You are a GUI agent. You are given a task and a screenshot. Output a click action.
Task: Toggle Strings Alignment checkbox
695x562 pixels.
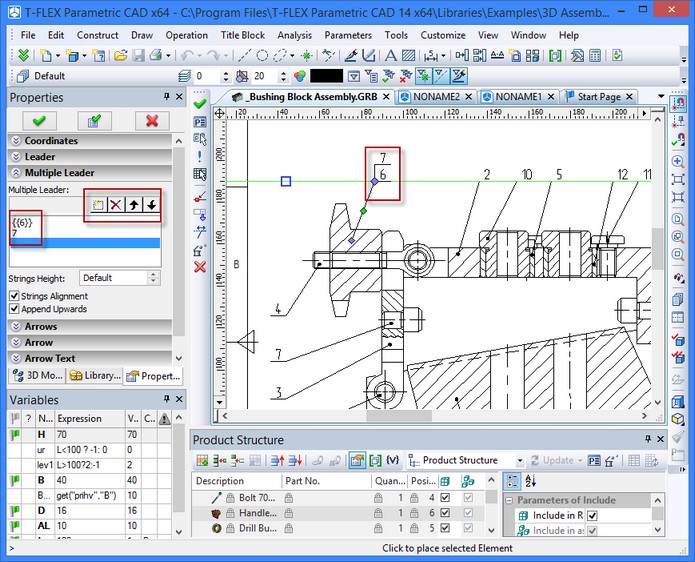14,296
